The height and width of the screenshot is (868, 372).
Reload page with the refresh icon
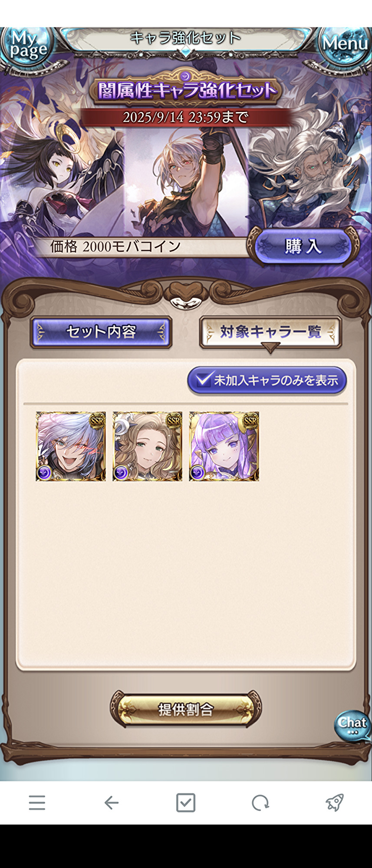[260, 802]
